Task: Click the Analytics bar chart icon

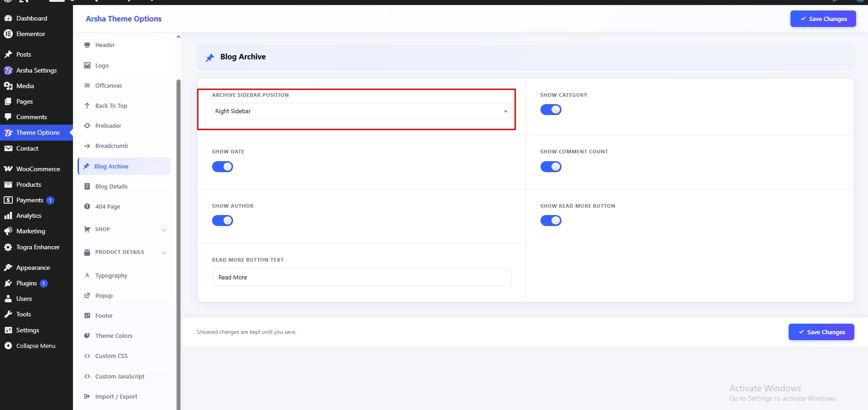Action: [8, 216]
